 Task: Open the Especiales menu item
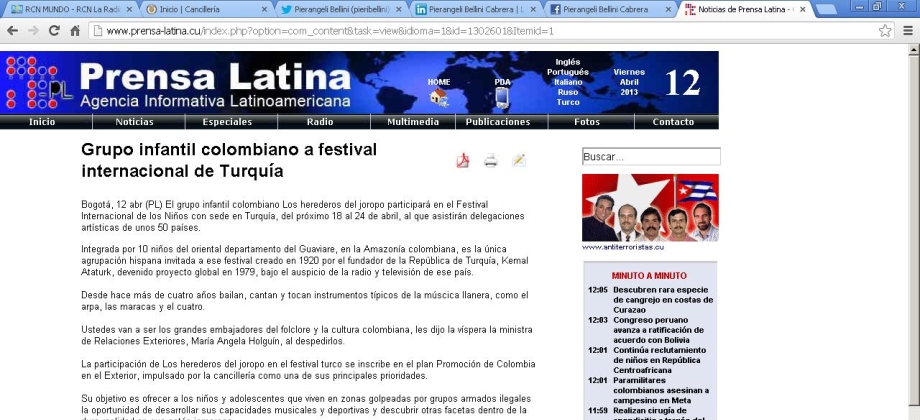click(227, 122)
